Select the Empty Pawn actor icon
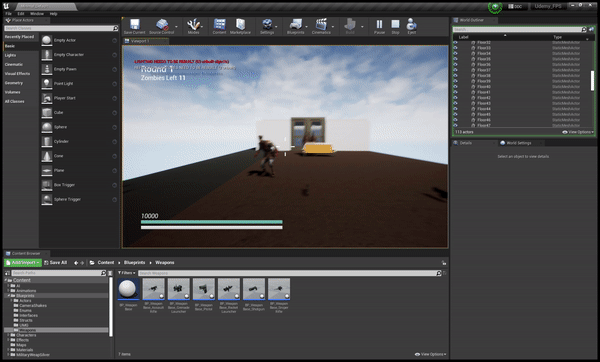The height and width of the screenshot is (362, 600). 47,69
